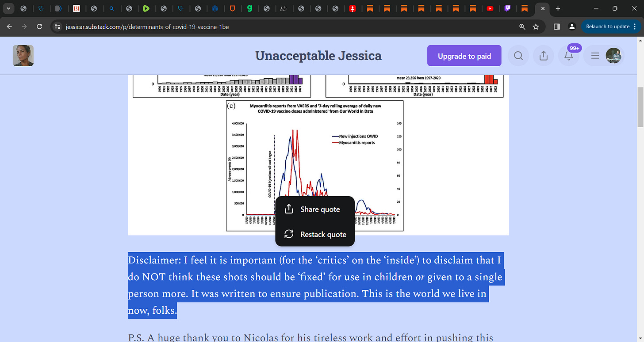644x342 pixels.
Task: Switch to the green 'g' favicon tab
Action: pyautogui.click(x=249, y=8)
